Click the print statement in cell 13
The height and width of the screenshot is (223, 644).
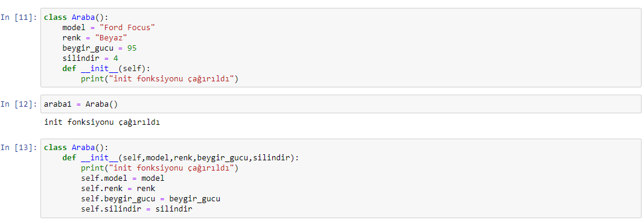(160, 168)
